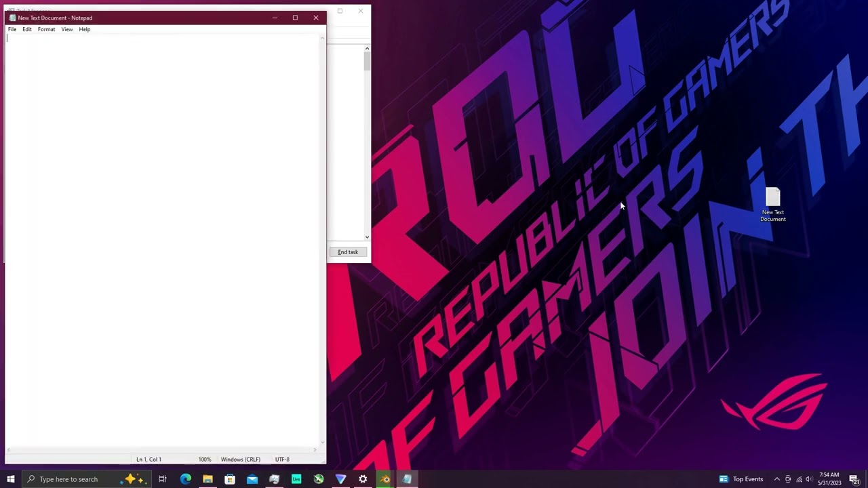Launch Microsoft Edge from taskbar
The height and width of the screenshot is (488, 868).
pyautogui.click(x=185, y=479)
